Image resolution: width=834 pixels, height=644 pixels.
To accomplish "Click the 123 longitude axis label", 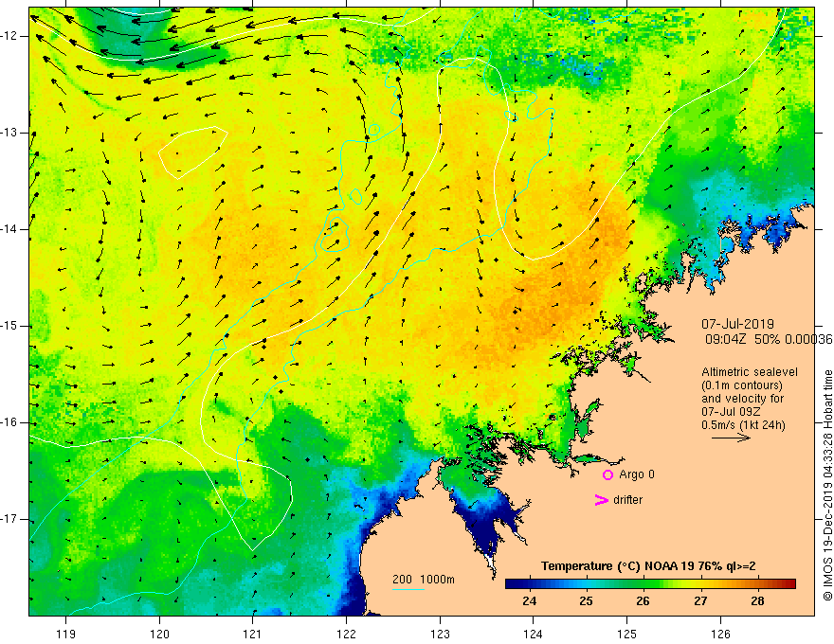I will point(440,634).
